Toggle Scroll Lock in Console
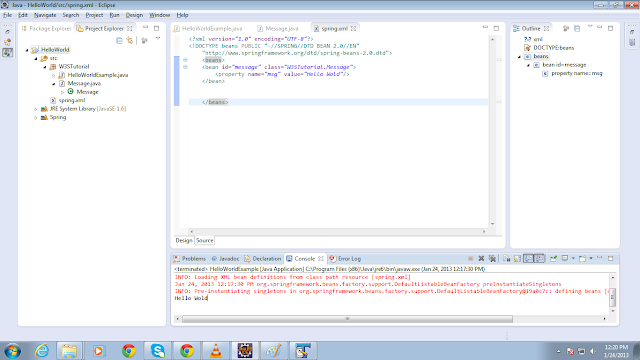 (x=517, y=259)
